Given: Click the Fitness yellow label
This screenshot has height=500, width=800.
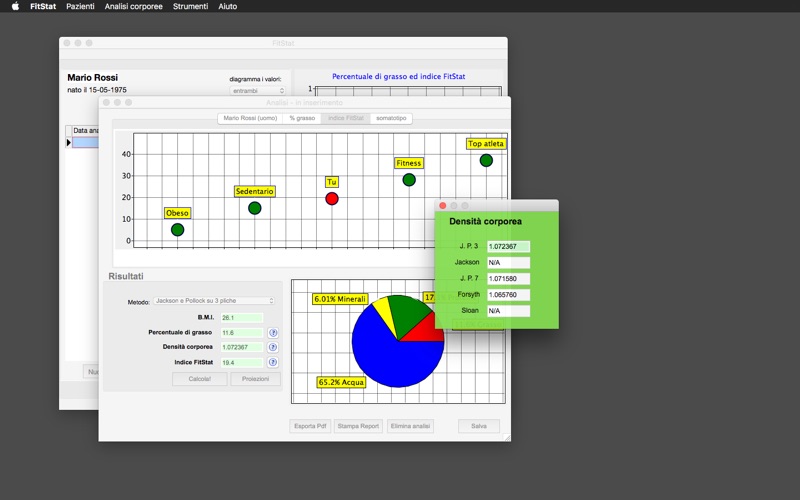Looking at the screenshot, I should point(409,163).
